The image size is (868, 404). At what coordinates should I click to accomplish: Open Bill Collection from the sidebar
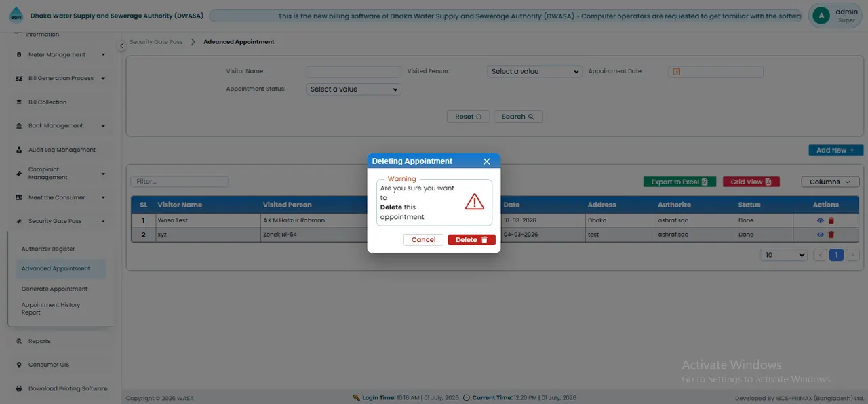[x=47, y=102]
